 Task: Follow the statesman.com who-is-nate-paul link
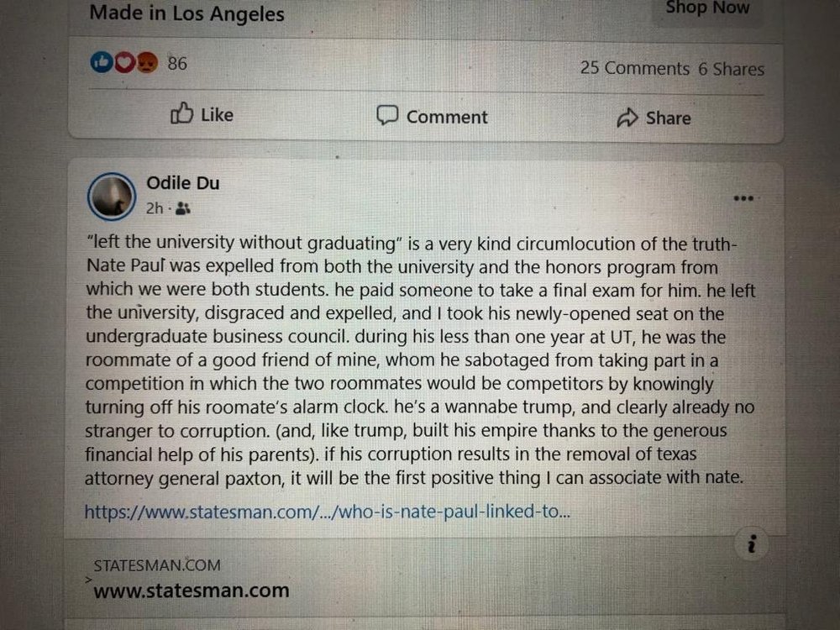point(327,511)
